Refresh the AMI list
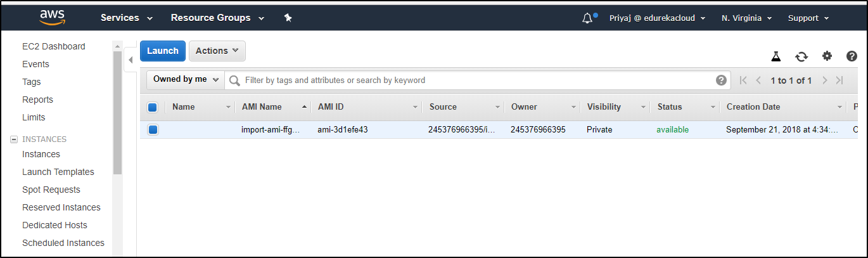The width and height of the screenshot is (868, 258). (x=801, y=56)
